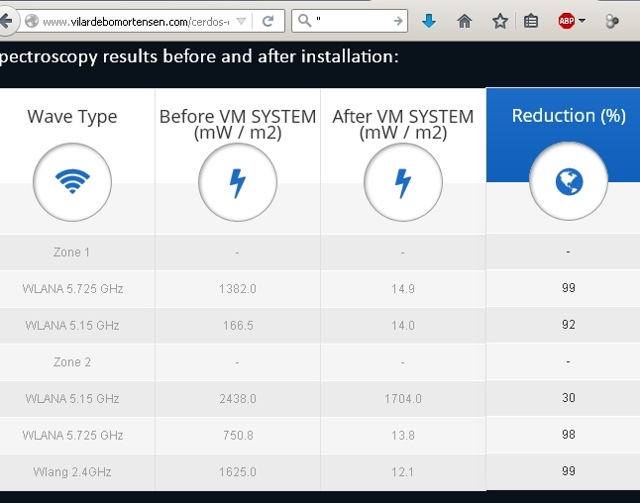The height and width of the screenshot is (503, 640).
Task: Click the search go arrow
Action: (x=398, y=21)
